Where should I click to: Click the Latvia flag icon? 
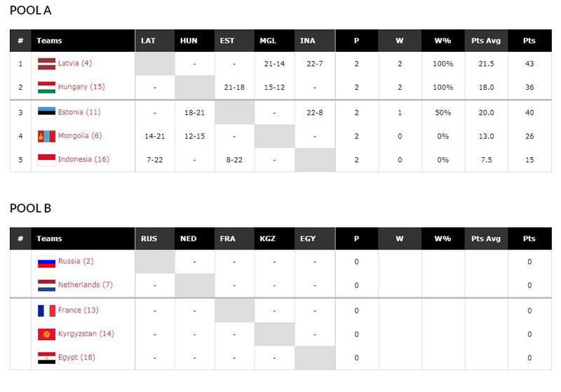(x=46, y=64)
